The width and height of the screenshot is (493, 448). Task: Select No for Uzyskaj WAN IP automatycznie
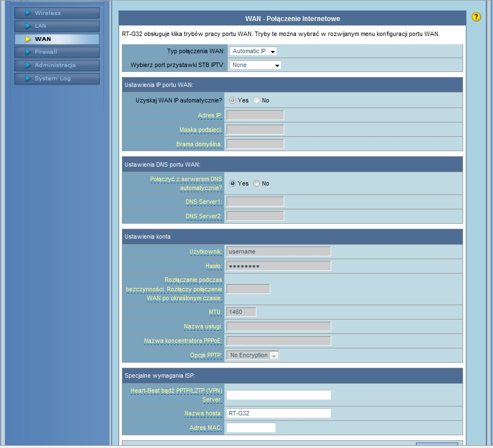coord(256,100)
